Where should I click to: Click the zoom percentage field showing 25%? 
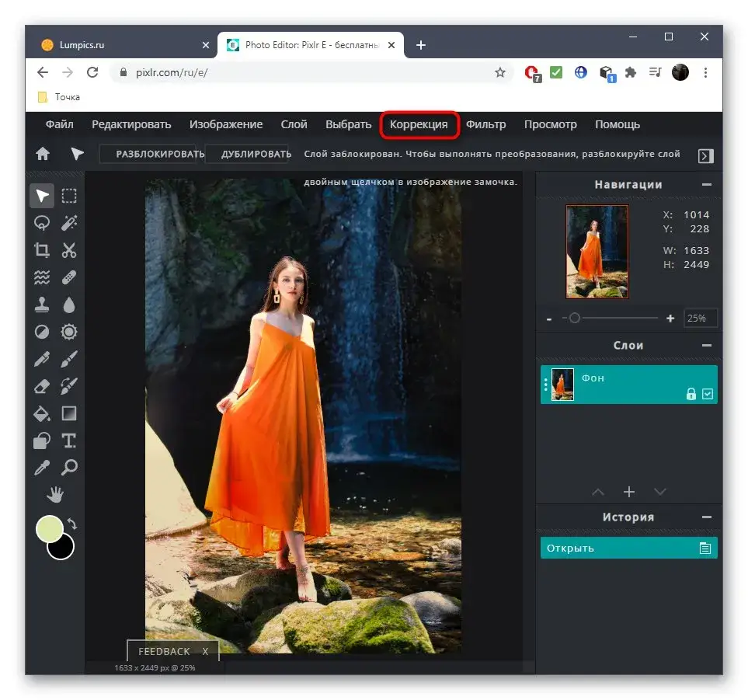[x=700, y=319]
